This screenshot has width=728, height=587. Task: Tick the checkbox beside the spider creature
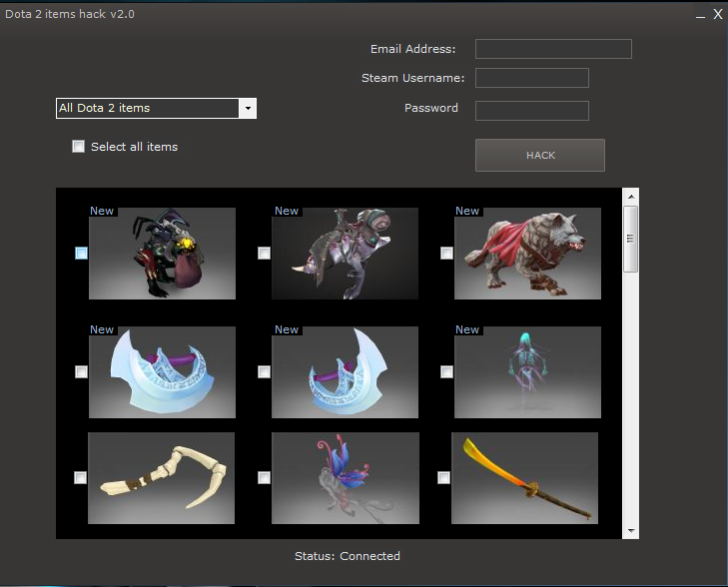tap(81, 253)
